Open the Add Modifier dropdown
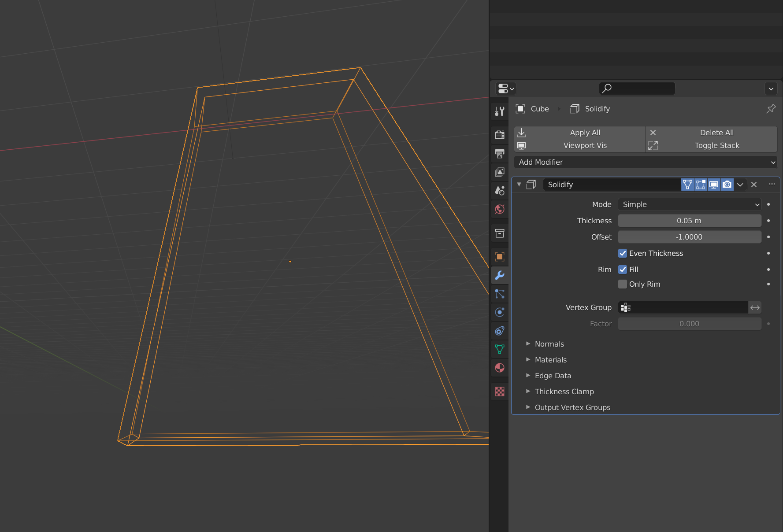 point(646,162)
